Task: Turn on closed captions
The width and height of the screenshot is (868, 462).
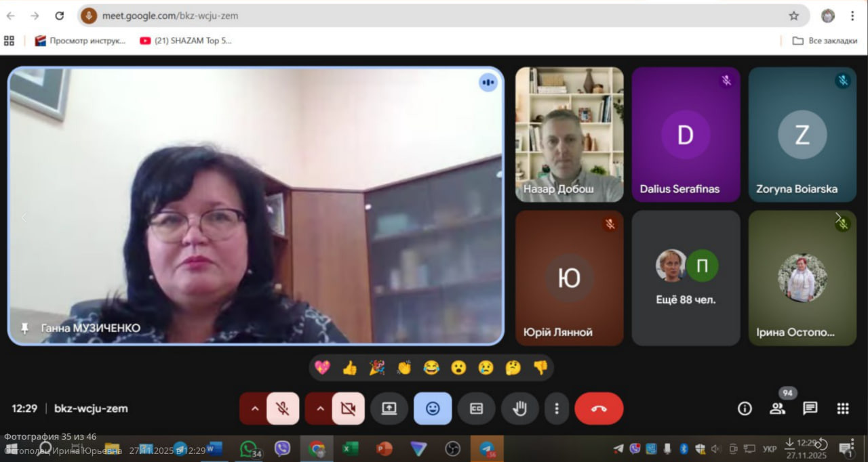Action: [476, 408]
